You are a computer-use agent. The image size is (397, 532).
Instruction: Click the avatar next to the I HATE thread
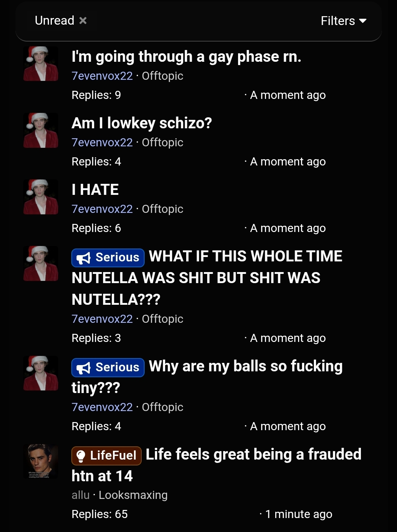tap(40, 197)
